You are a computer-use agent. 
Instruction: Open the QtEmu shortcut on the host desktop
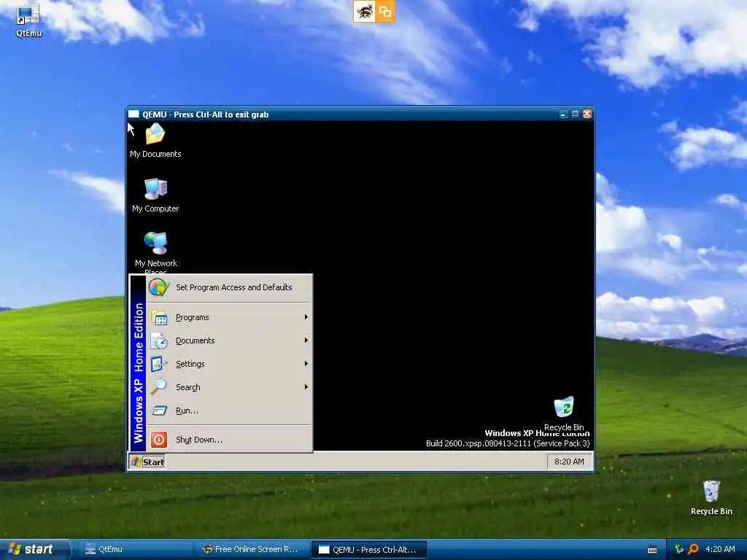[x=28, y=21]
